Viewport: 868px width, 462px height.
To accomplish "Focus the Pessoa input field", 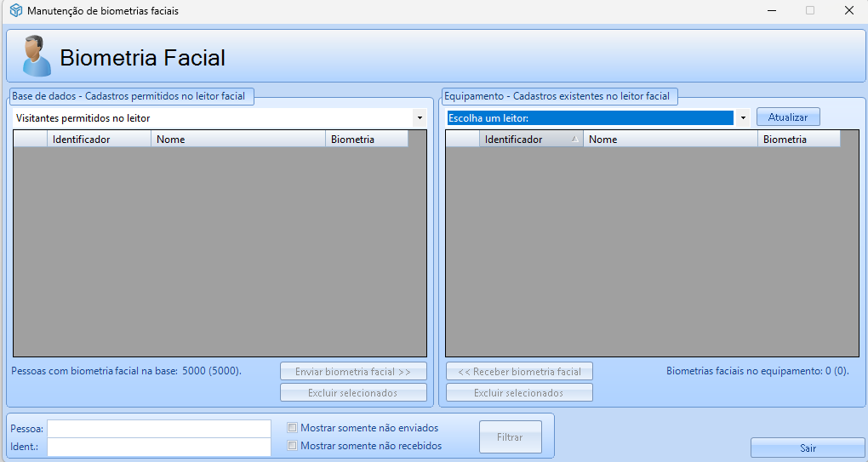I will [159, 428].
